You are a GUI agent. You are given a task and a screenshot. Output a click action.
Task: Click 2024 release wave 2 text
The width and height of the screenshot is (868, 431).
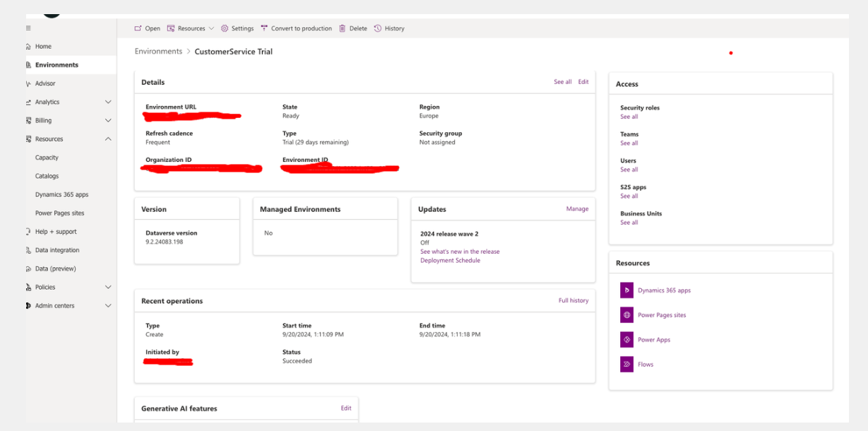449,234
